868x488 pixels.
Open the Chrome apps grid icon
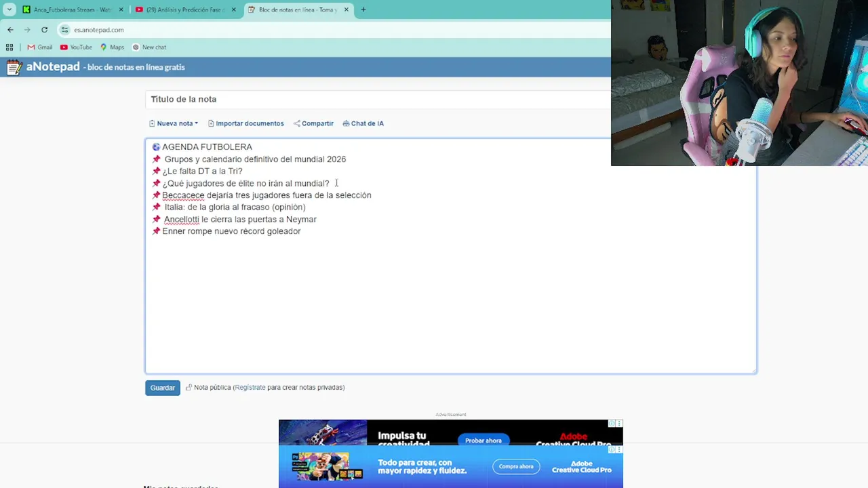coord(9,47)
